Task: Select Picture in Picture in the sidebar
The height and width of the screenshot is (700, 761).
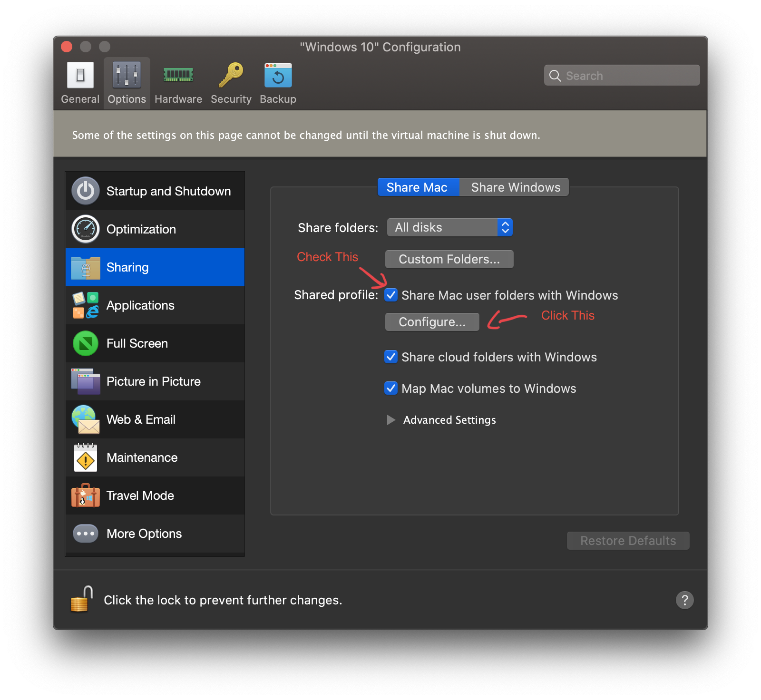Action: pyautogui.click(x=155, y=381)
